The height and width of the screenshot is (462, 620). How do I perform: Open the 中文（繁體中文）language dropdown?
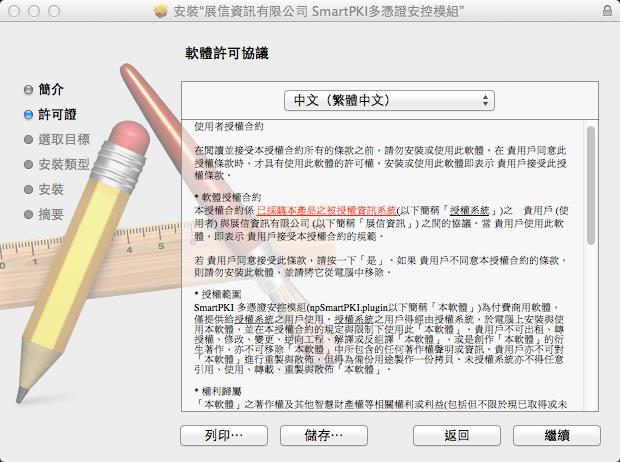[x=389, y=100]
